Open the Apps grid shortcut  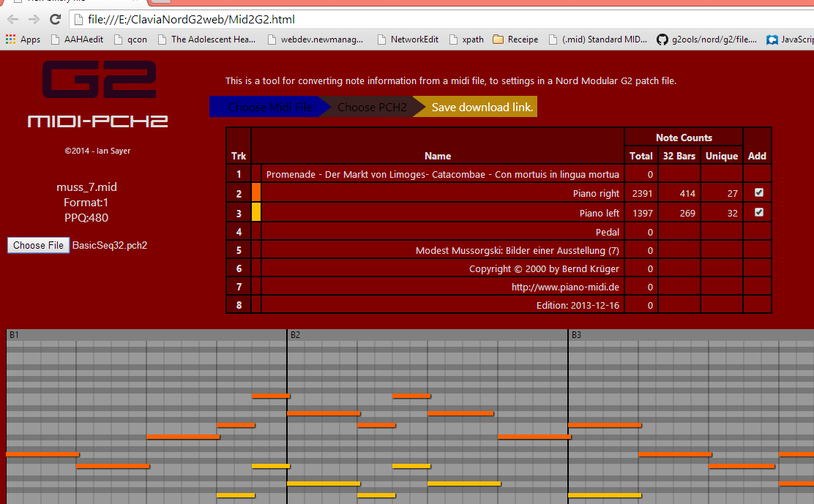[x=23, y=40]
